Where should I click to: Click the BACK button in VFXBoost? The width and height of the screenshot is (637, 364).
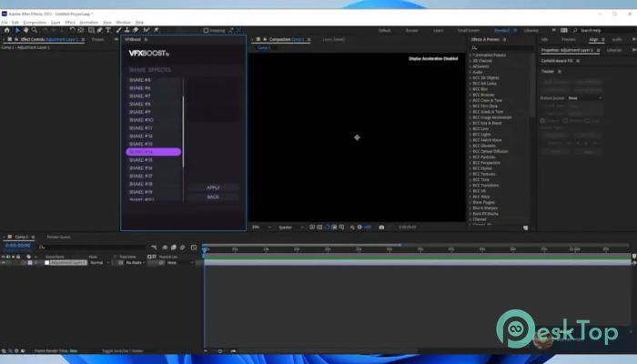pos(213,197)
